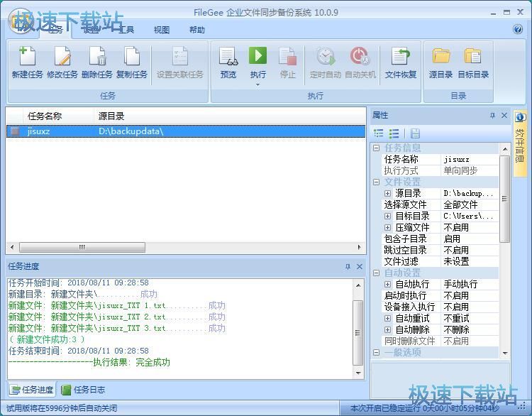Open the 视图 ribbon tab
532x416 pixels.
(162, 30)
